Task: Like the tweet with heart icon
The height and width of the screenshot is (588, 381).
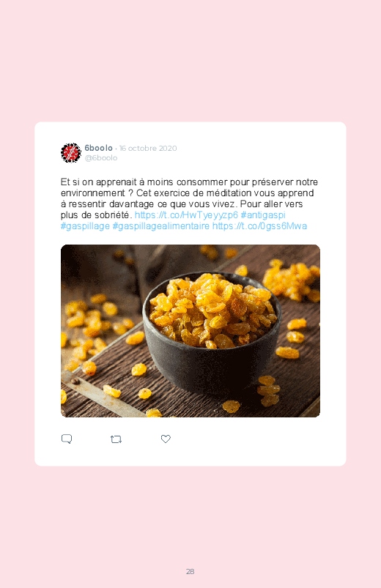Action: coord(166,439)
